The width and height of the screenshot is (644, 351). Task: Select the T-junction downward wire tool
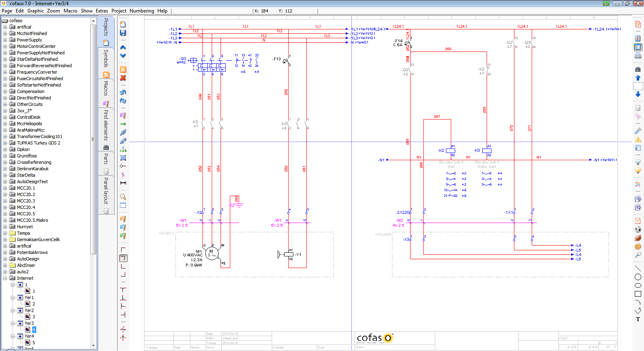(123, 289)
